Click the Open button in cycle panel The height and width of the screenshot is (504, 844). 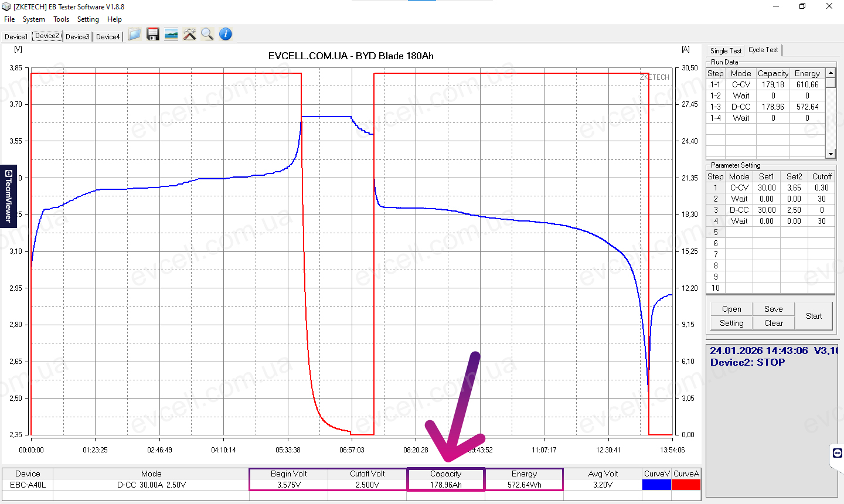(731, 309)
